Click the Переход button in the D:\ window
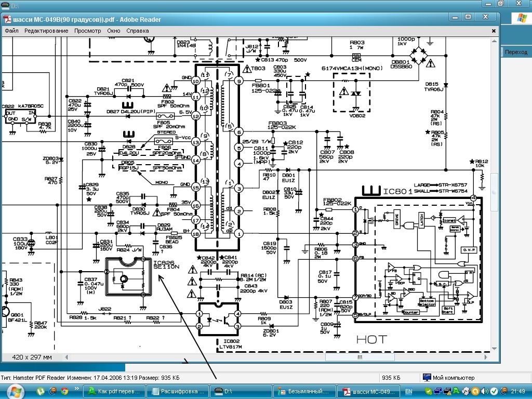The height and width of the screenshot is (399, 532). (x=516, y=52)
